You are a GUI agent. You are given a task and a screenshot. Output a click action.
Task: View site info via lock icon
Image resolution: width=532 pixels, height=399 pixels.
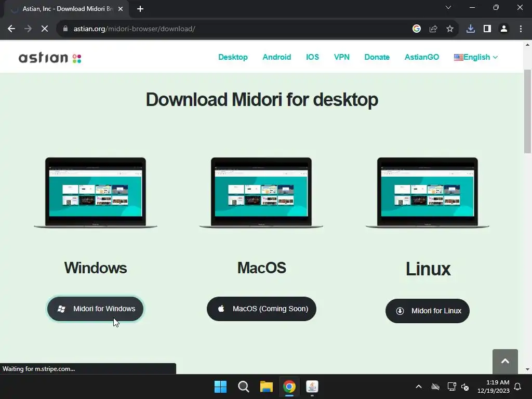pos(65,29)
